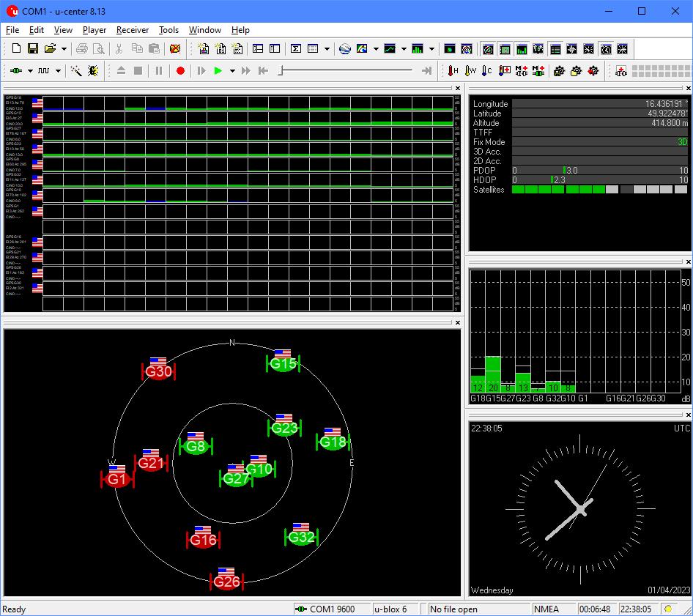Open the Player menu
The width and height of the screenshot is (693, 616).
tap(94, 30)
